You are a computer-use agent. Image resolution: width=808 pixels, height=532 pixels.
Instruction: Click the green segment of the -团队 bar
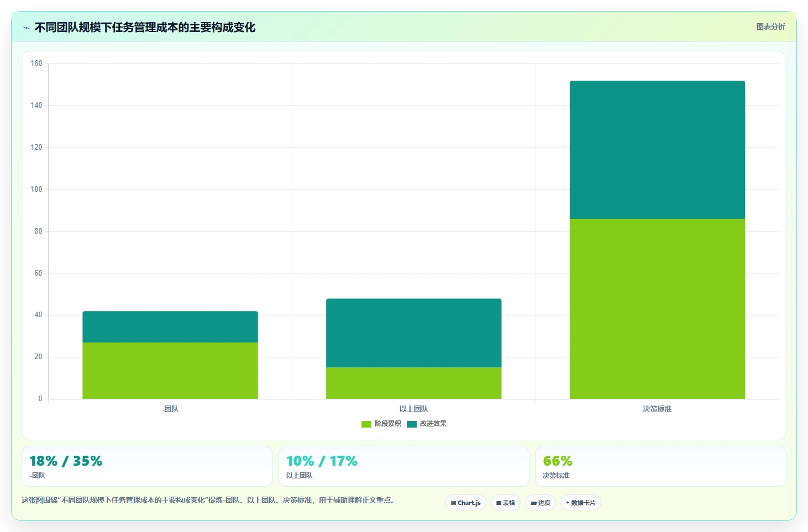pyautogui.click(x=170, y=371)
